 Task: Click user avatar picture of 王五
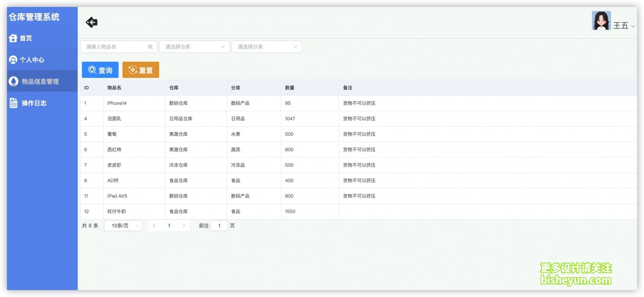pyautogui.click(x=601, y=21)
